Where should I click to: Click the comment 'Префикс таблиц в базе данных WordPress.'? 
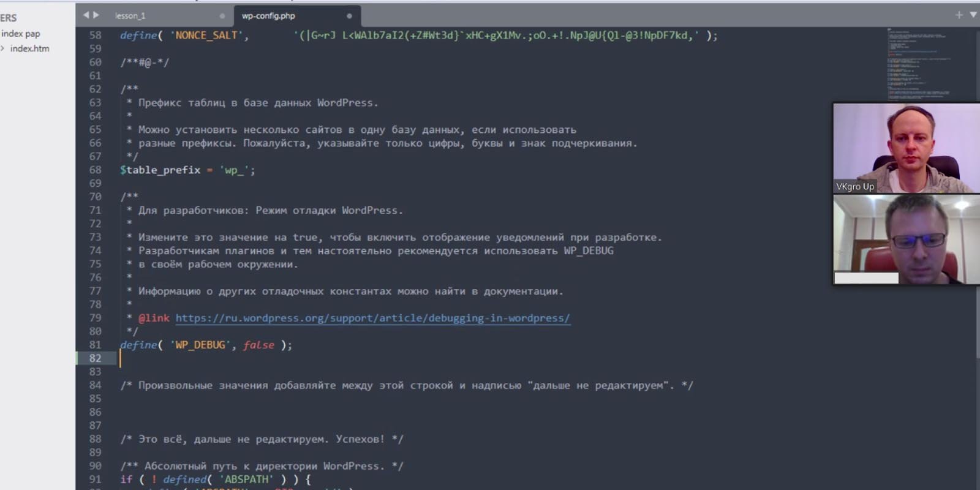coord(258,102)
